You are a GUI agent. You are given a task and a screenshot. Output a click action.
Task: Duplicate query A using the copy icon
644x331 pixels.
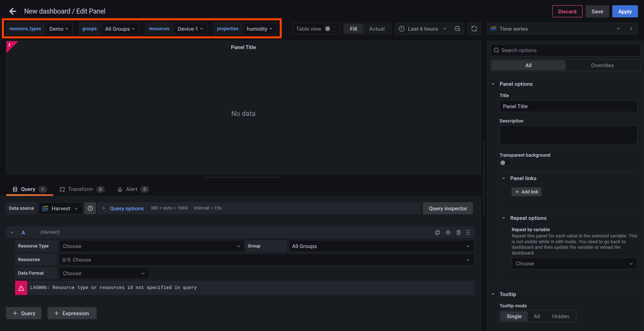click(437, 232)
